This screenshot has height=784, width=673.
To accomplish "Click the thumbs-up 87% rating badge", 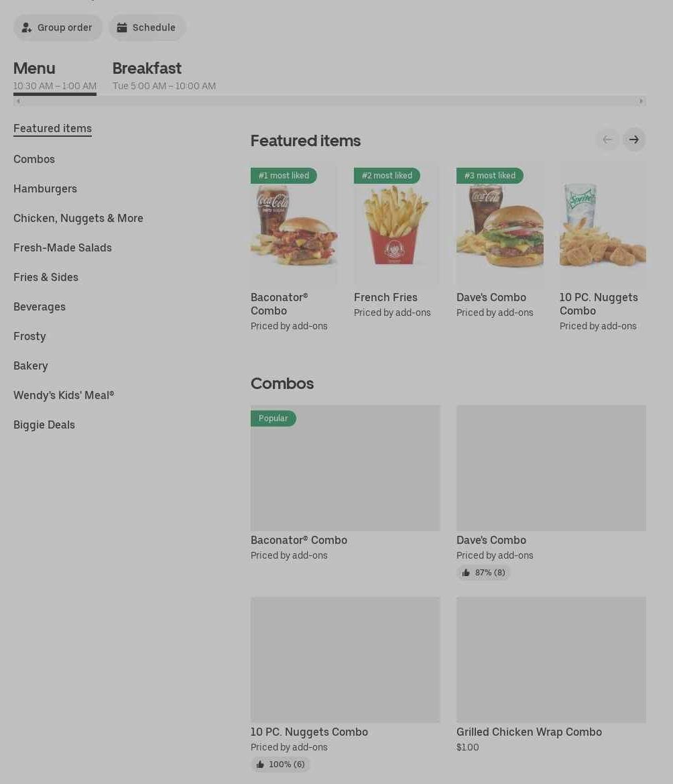I will coord(483,573).
